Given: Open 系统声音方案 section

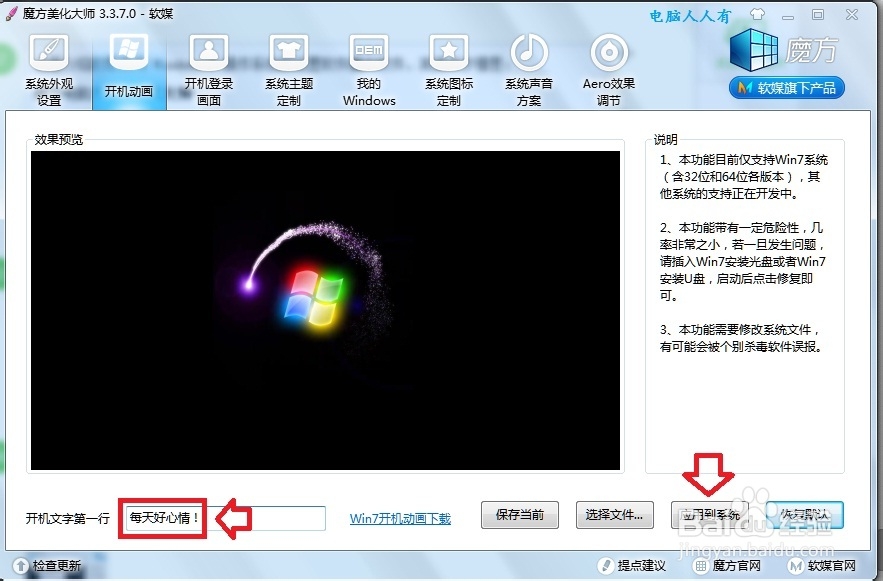Looking at the screenshot, I should (x=529, y=70).
